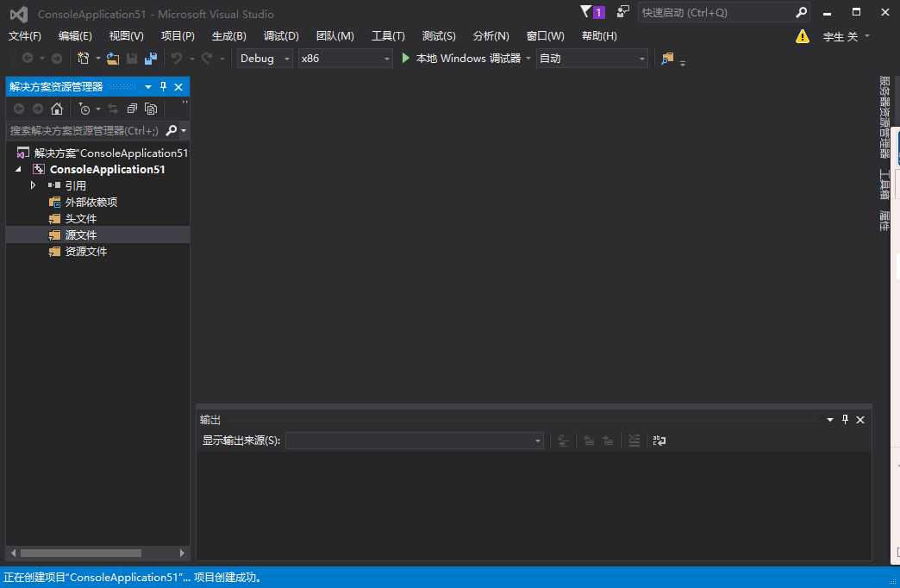Open the 显示输出来源 combo box
The height and width of the screenshot is (588, 900).
pos(415,441)
